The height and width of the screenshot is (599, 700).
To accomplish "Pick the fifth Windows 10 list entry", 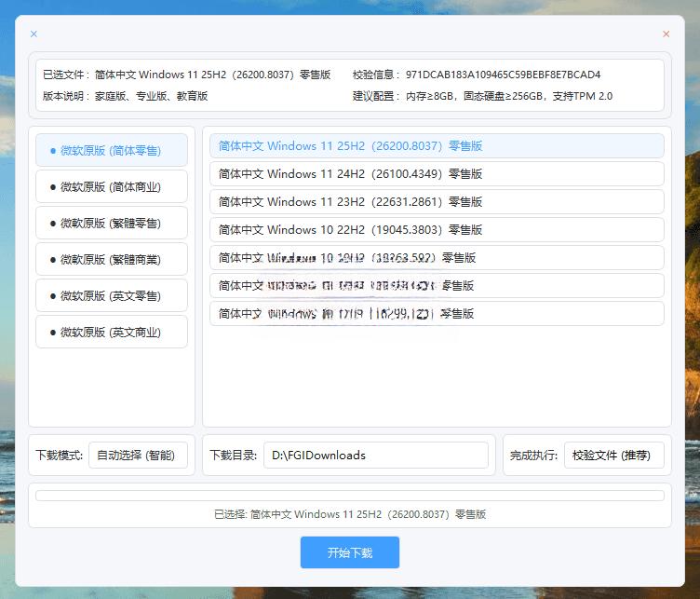I will [x=437, y=258].
